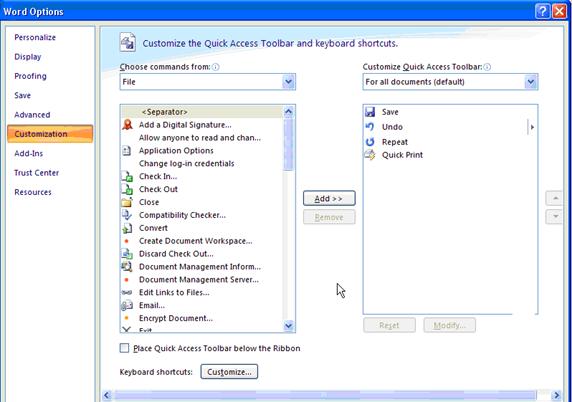Open the Trust Center section
The height and width of the screenshot is (402, 572).
click(36, 173)
